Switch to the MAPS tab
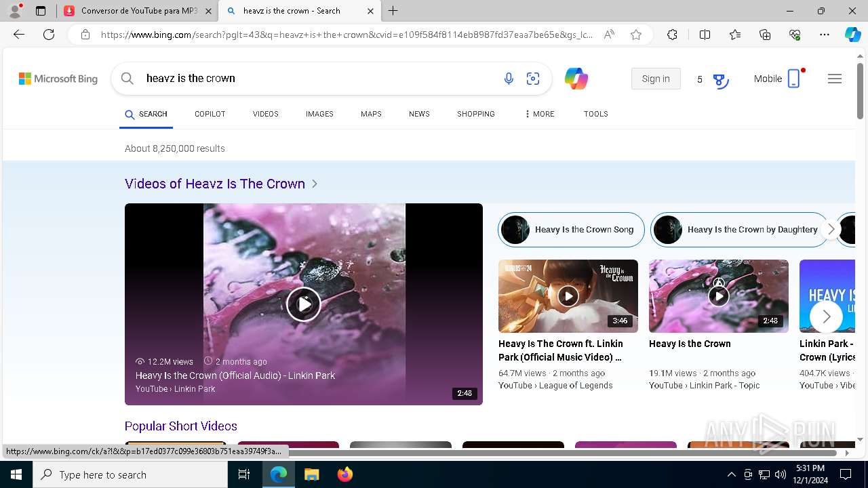 click(371, 114)
